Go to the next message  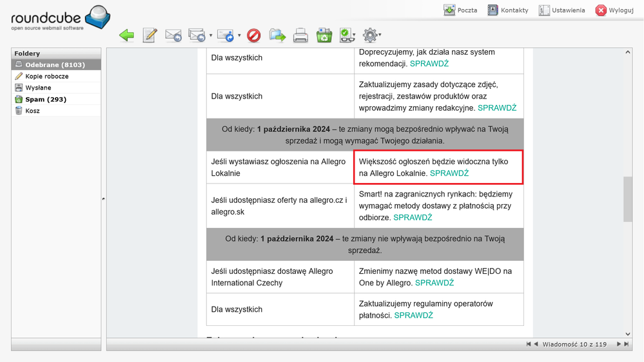click(618, 344)
